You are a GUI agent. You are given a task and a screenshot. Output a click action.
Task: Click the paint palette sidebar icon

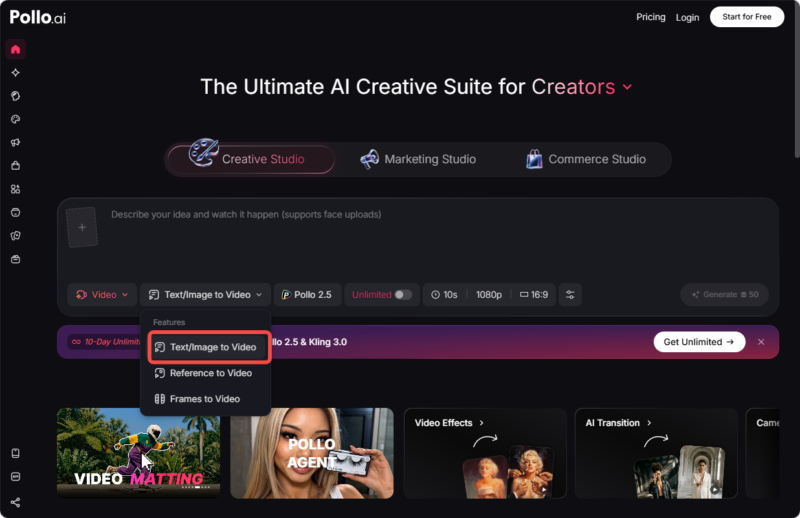[15, 119]
